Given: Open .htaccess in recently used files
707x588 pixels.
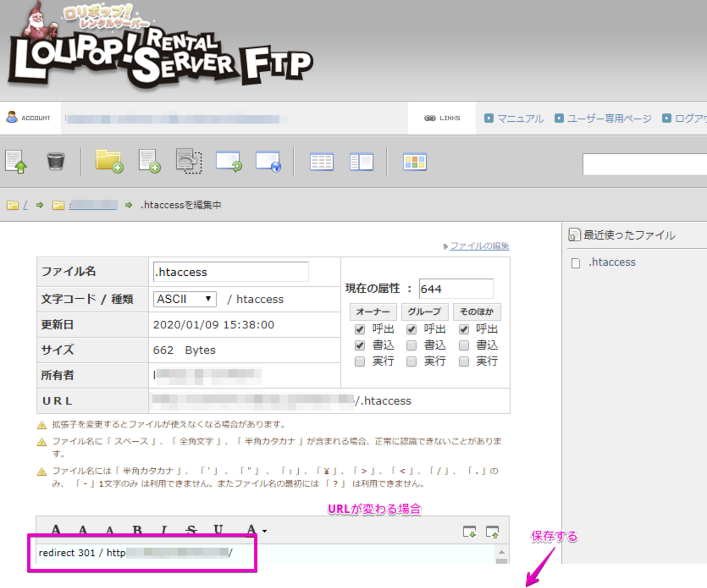Looking at the screenshot, I should (612, 262).
